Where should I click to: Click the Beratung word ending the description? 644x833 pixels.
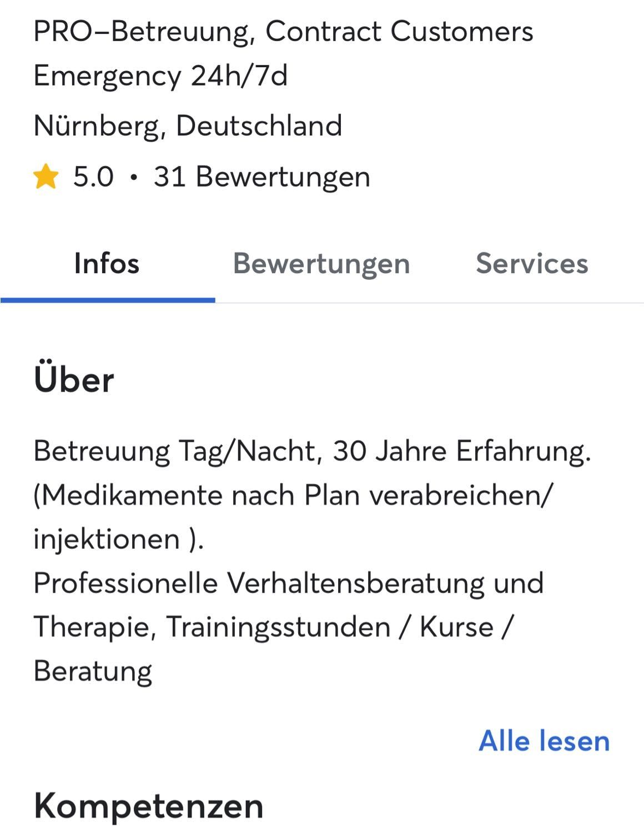click(93, 671)
